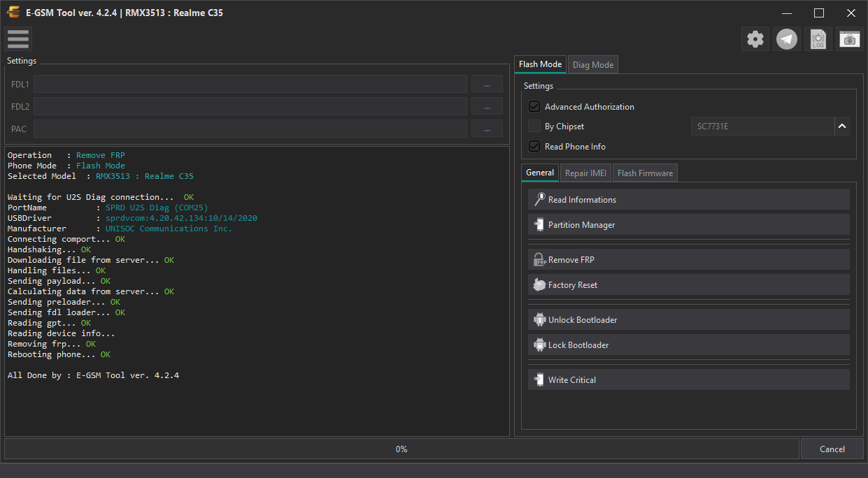Click the Factory Reset eraser icon
The image size is (868, 478).
click(539, 284)
